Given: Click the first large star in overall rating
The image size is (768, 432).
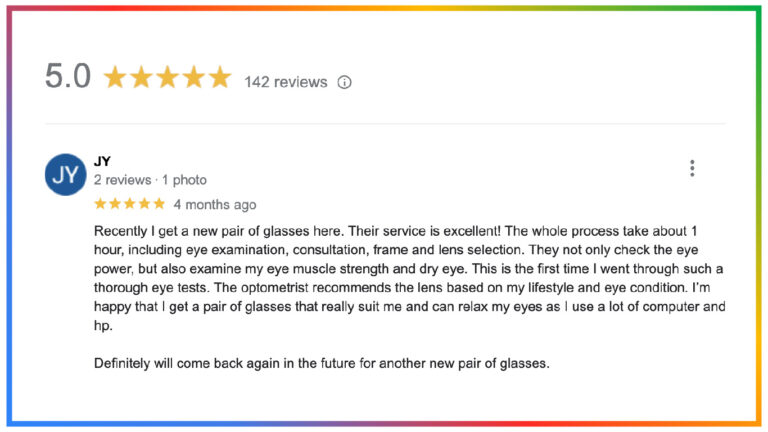Looking at the screenshot, I should (115, 78).
